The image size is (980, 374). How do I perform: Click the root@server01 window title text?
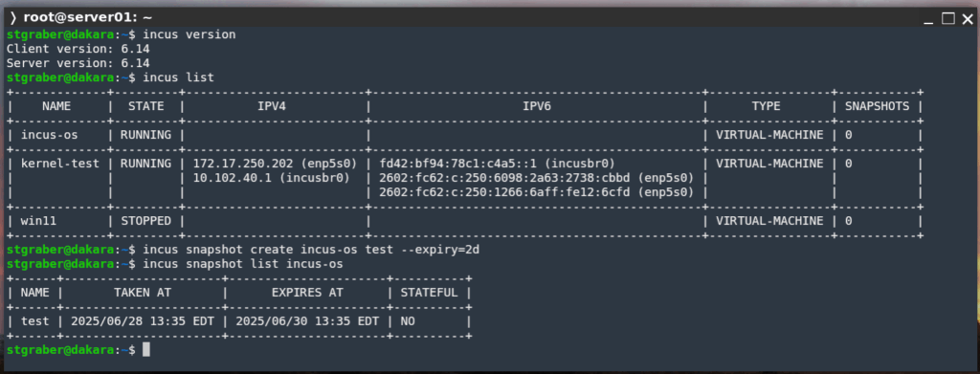pos(87,18)
